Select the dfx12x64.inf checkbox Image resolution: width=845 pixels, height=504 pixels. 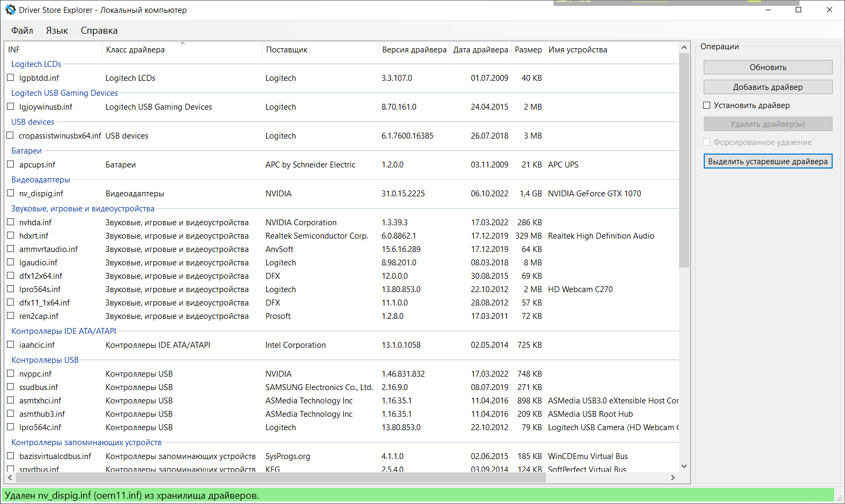coord(11,276)
